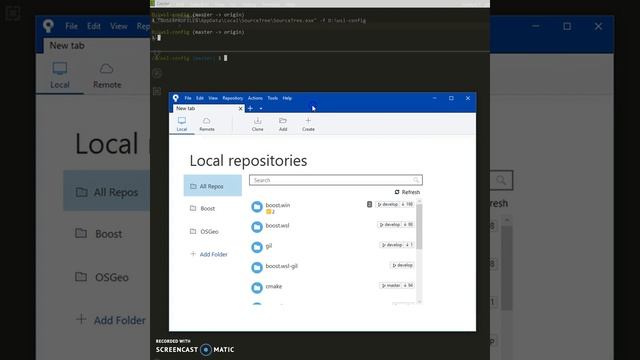The height and width of the screenshot is (360, 640).
Task: Select the boost.wsl repository name
Action: pos(277,225)
